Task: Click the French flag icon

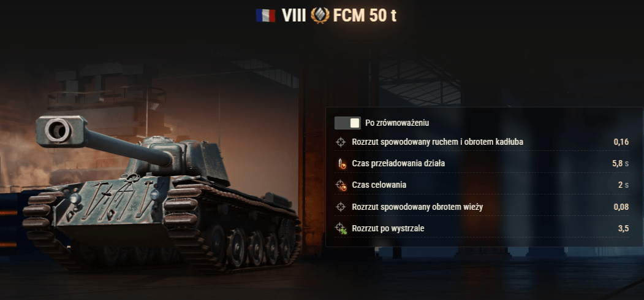Action: tap(265, 15)
